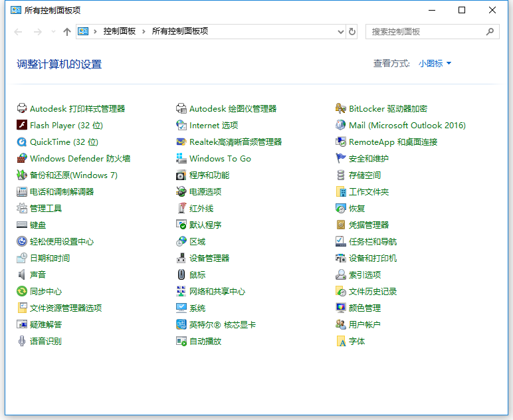
Task: Open the 设备管理器 link
Action: tap(209, 258)
